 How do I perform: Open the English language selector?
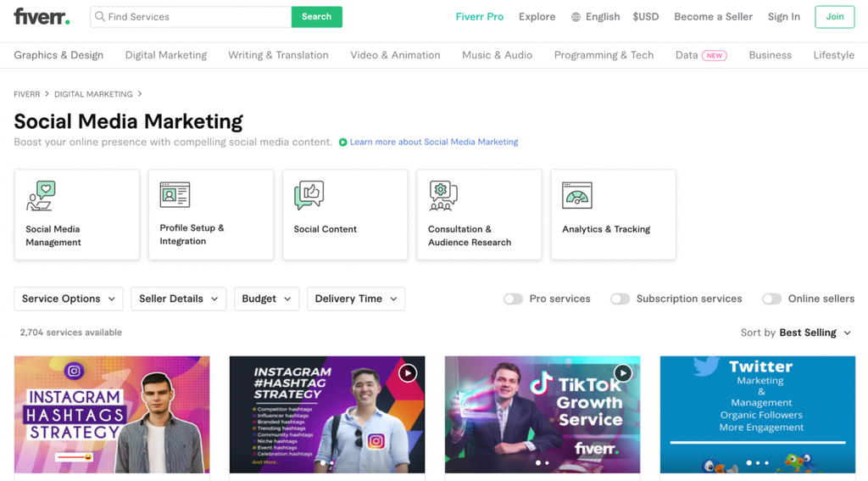(x=596, y=17)
